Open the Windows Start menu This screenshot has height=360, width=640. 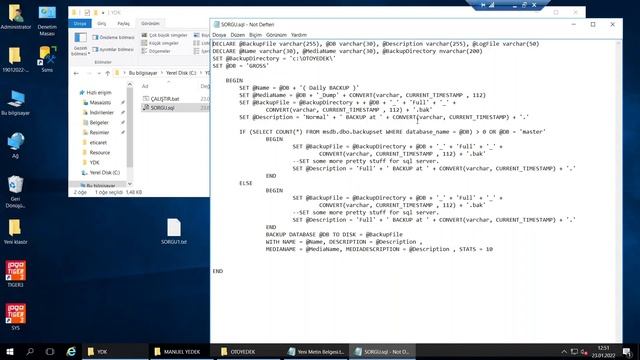tap(10, 351)
